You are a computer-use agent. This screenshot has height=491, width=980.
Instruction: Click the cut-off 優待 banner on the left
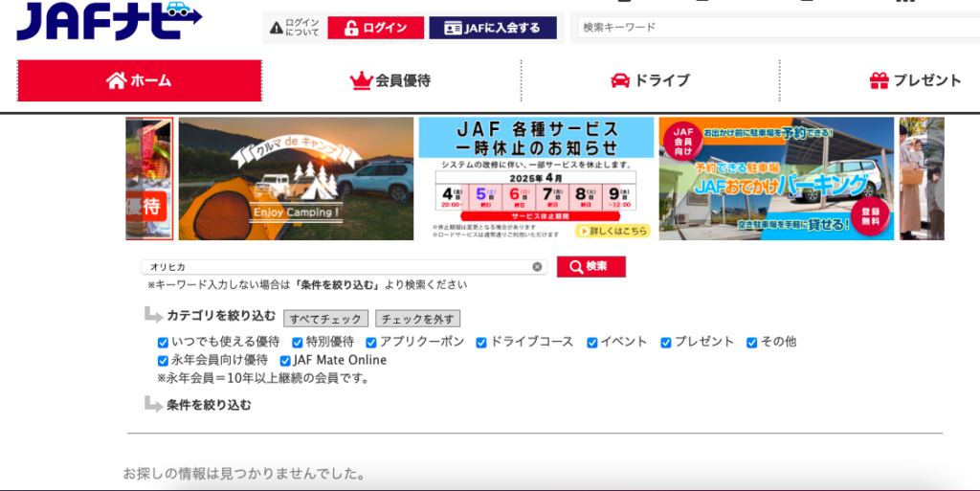pyautogui.click(x=148, y=179)
